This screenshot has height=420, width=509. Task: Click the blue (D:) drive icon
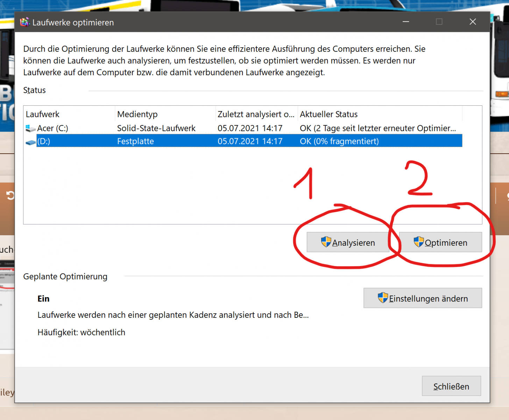(30, 142)
